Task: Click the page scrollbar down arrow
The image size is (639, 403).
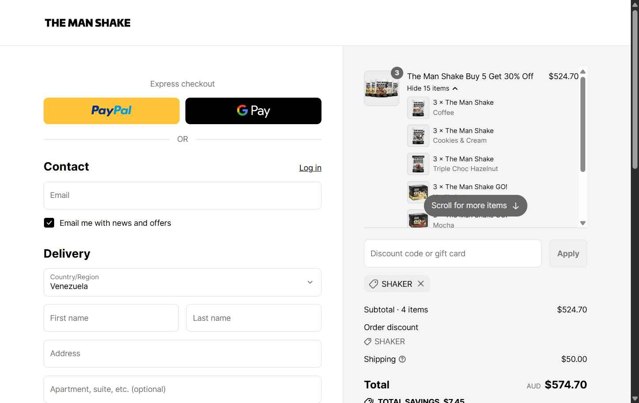Action: pyautogui.click(x=635, y=399)
